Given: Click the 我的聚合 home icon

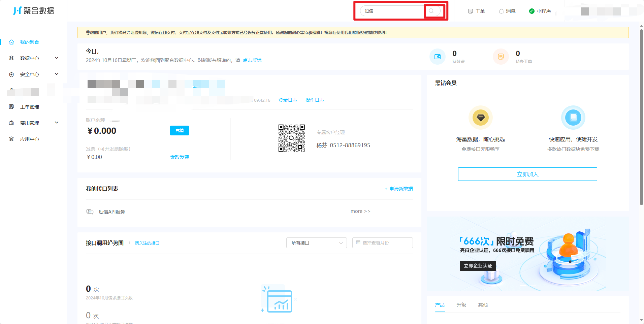Looking at the screenshot, I should point(11,42).
